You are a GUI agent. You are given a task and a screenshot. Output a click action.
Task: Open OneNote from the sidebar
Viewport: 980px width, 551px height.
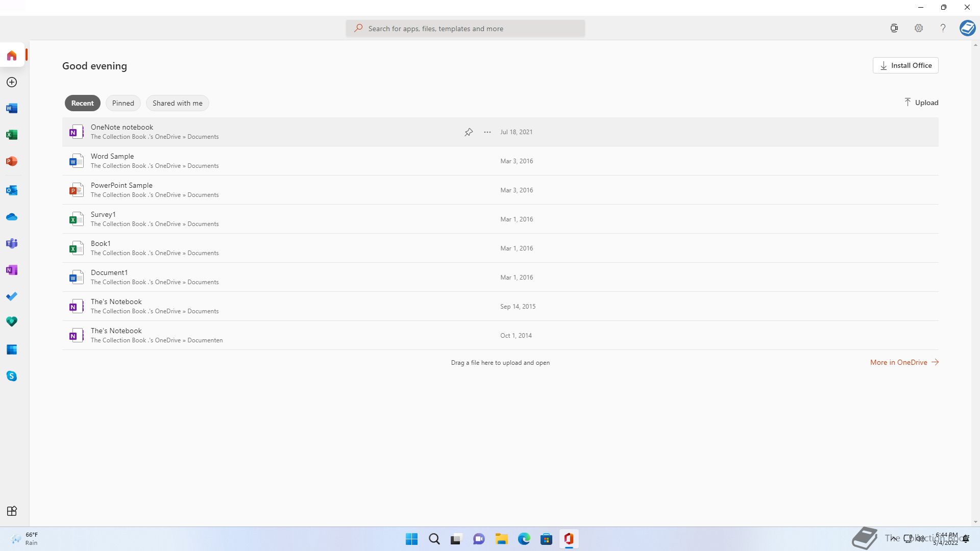12,270
